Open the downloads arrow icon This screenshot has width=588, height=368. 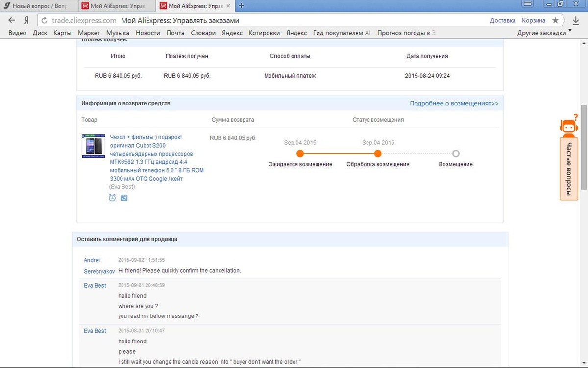[x=576, y=20]
